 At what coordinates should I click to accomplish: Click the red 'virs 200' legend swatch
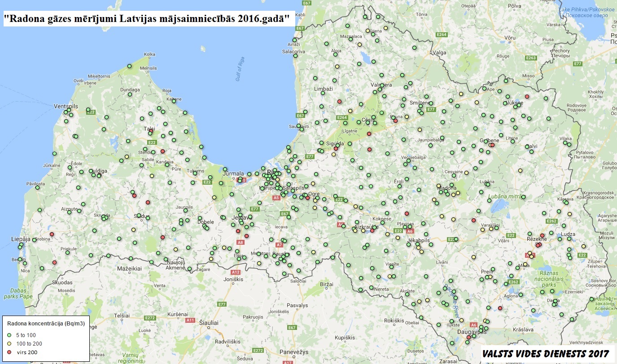[x=9, y=352]
